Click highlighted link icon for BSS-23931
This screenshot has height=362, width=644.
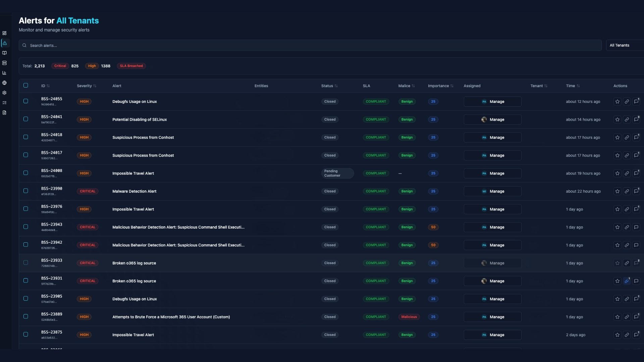pyautogui.click(x=627, y=281)
